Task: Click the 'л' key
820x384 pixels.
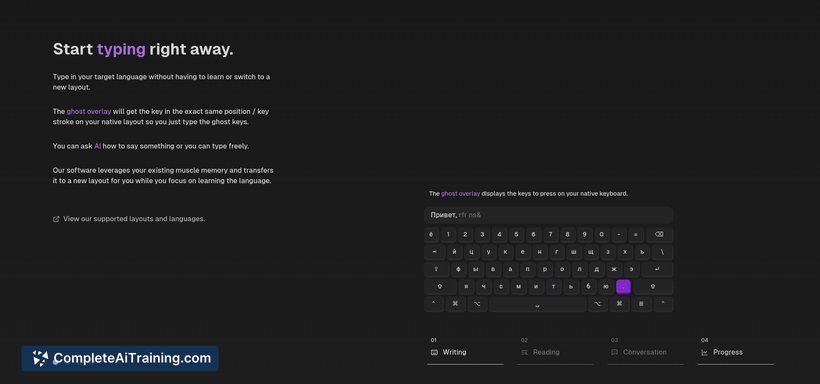Action: pyautogui.click(x=579, y=269)
